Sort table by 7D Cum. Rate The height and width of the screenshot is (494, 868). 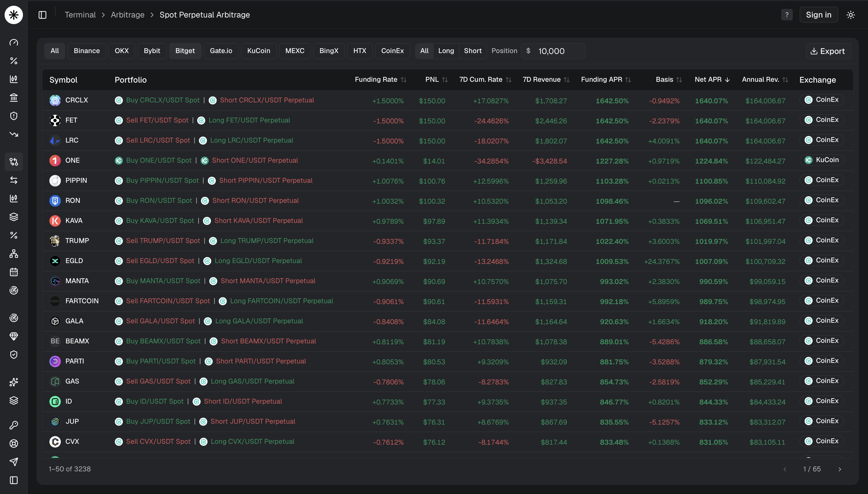[485, 80]
